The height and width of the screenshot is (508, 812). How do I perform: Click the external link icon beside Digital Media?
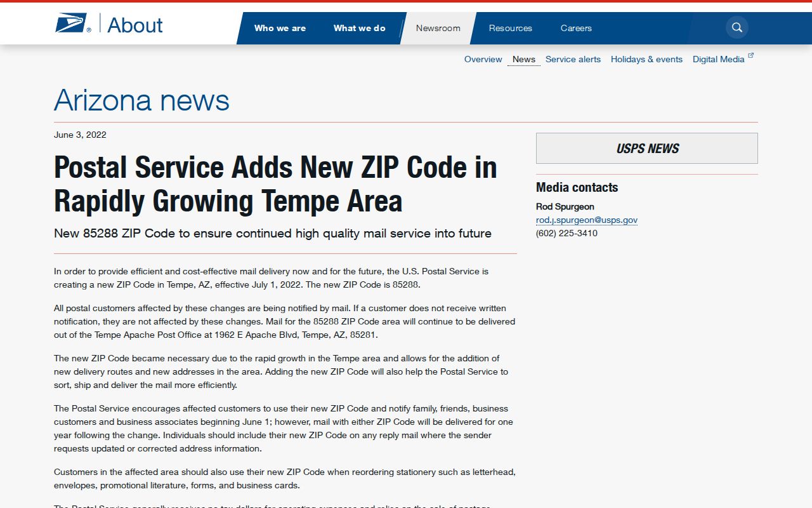click(751, 56)
